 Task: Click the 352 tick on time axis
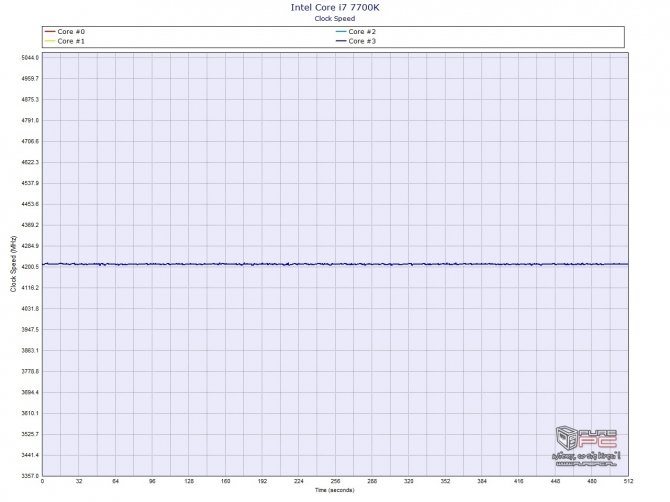click(x=445, y=481)
